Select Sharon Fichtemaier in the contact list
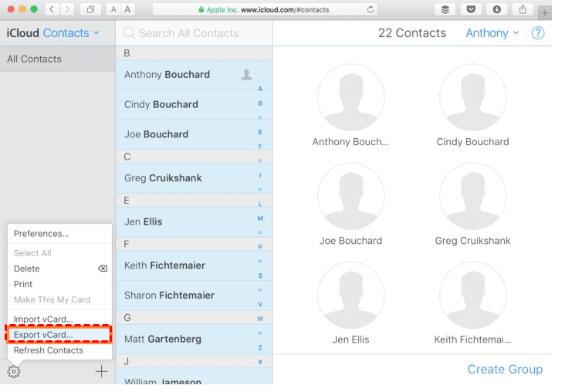Image resolution: width=582 pixels, height=392 pixels. click(194, 295)
